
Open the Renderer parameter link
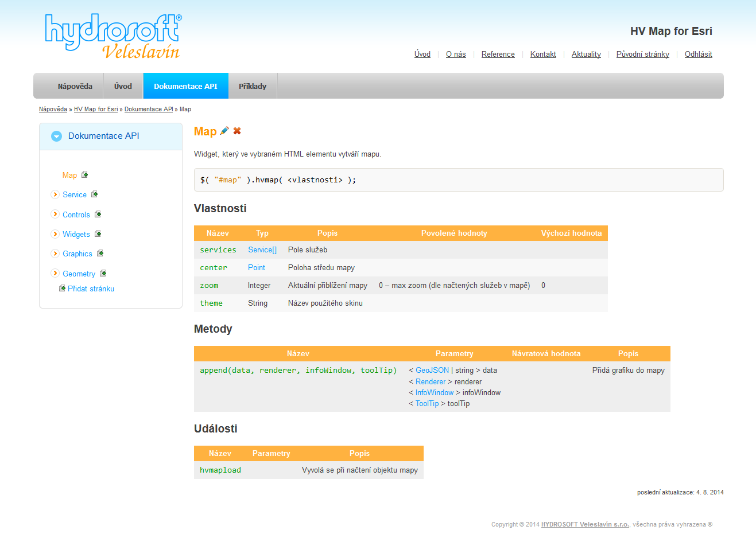431,381
